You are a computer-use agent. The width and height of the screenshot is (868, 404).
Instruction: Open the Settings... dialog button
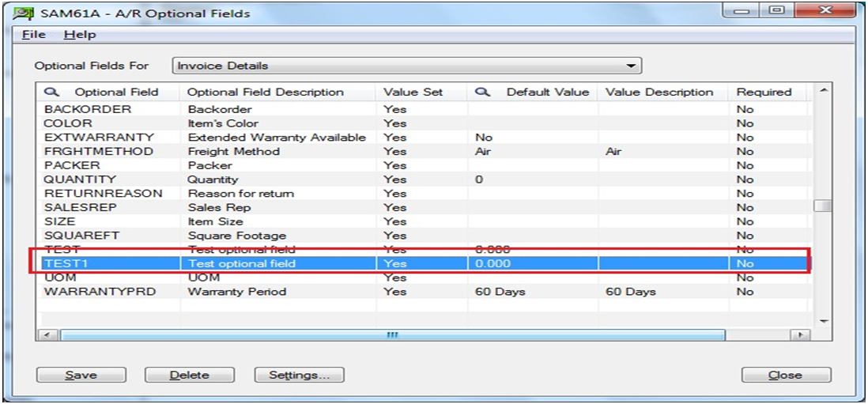click(299, 375)
